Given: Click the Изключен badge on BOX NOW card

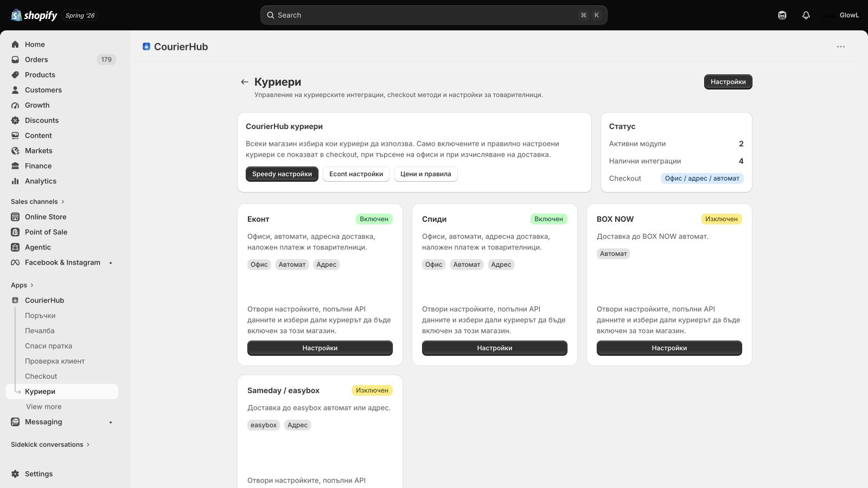Looking at the screenshot, I should [x=722, y=219].
